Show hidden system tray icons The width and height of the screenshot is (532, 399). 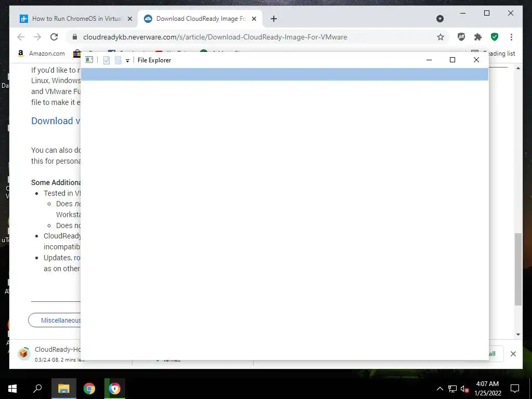440,389
